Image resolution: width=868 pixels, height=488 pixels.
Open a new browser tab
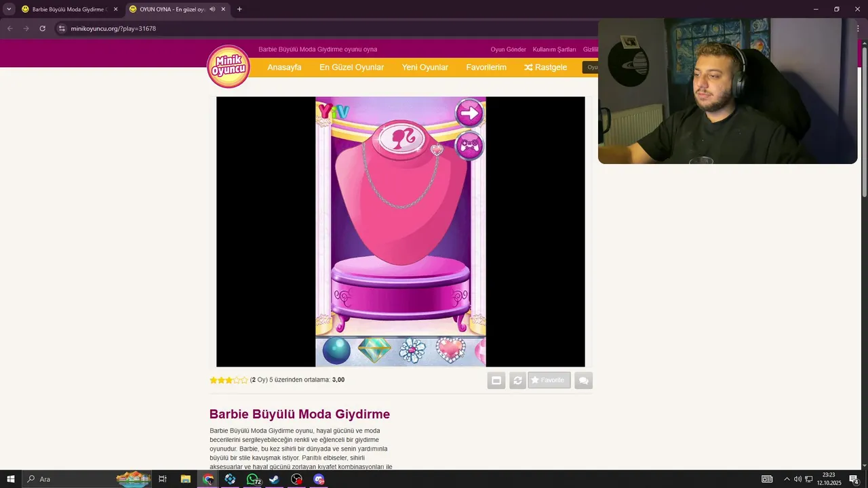pyautogui.click(x=239, y=9)
